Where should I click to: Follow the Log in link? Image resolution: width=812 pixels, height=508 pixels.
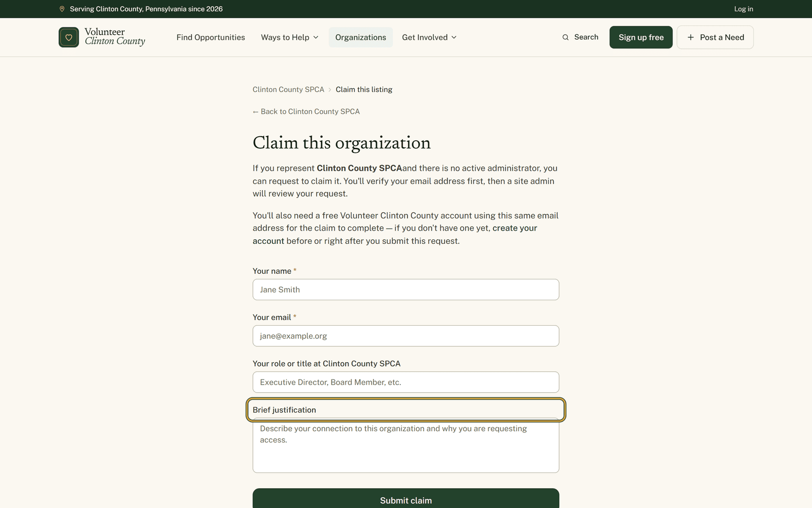(743, 9)
